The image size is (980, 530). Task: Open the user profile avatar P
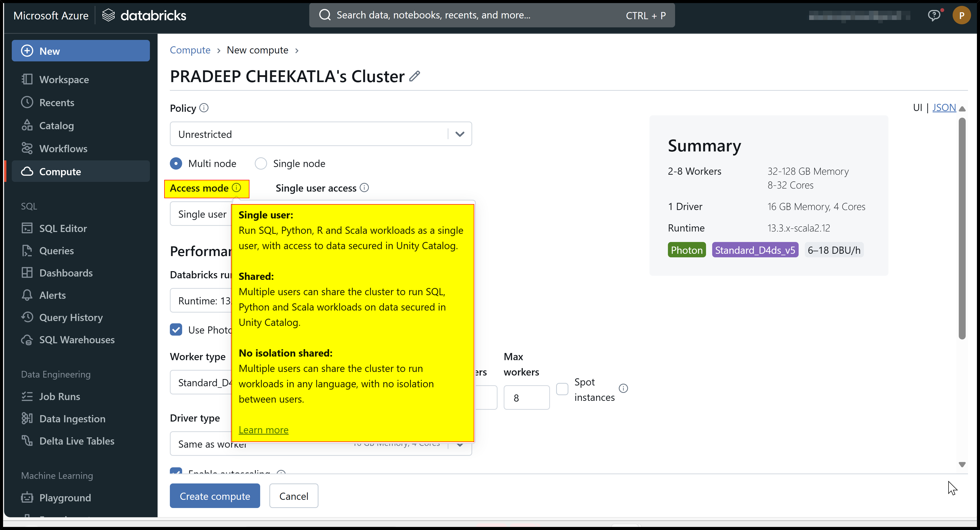click(x=961, y=15)
